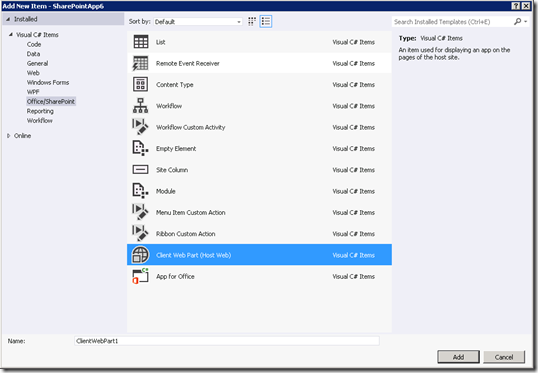Select the App for Office icon
Screen dimensions: 538x373
pyautogui.click(x=140, y=276)
